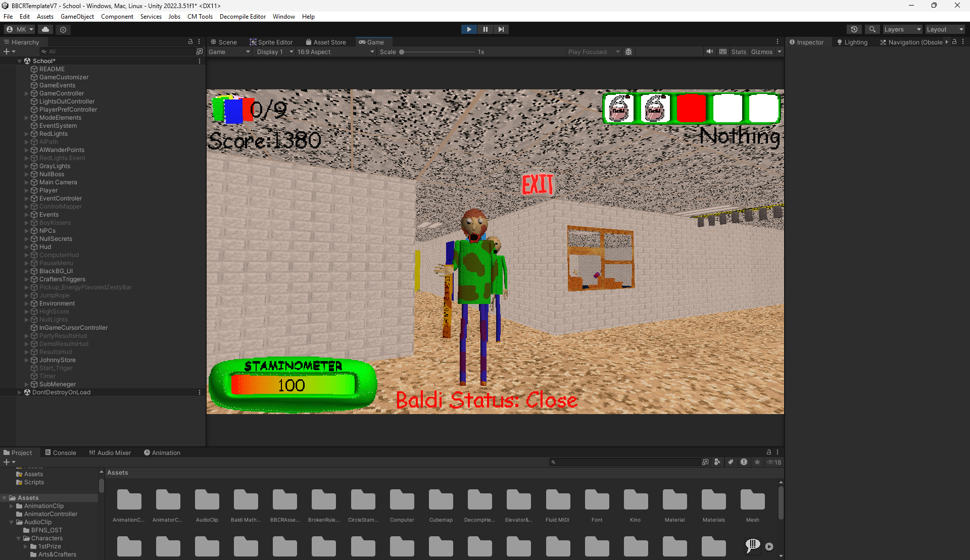The width and height of the screenshot is (970, 560).
Task: Click the Step frame button
Action: coord(501,29)
